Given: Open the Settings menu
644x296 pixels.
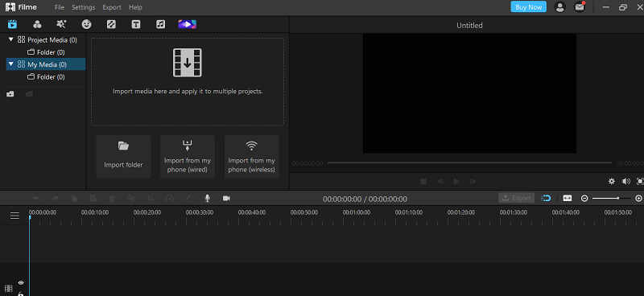Looking at the screenshot, I should pyautogui.click(x=84, y=7).
